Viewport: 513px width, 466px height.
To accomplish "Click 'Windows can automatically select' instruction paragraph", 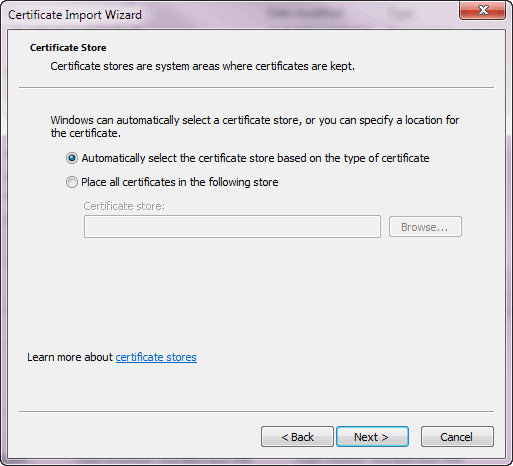I will coord(255,126).
